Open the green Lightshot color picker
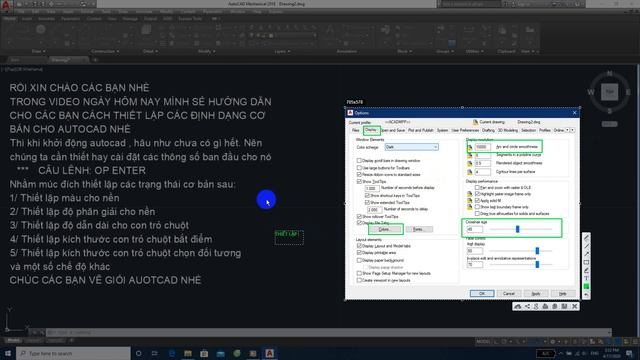The height and width of the screenshot is (360, 640). 587,287
